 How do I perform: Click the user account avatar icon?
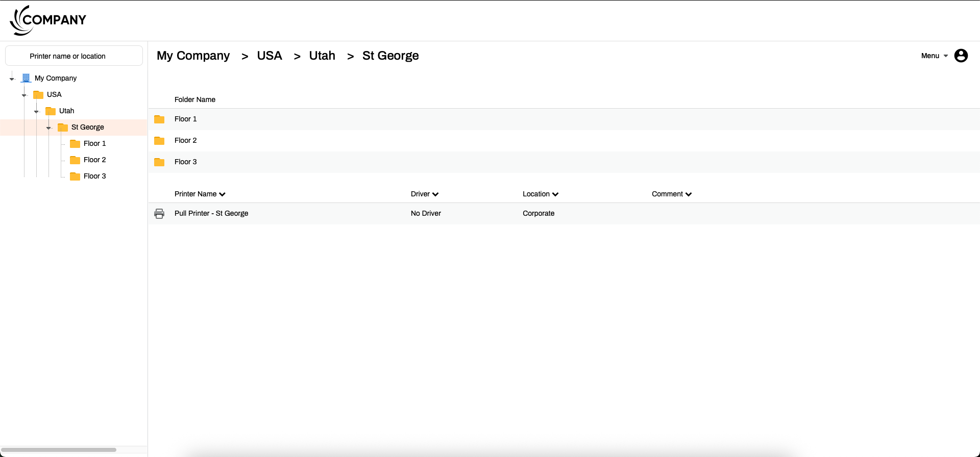961,56
